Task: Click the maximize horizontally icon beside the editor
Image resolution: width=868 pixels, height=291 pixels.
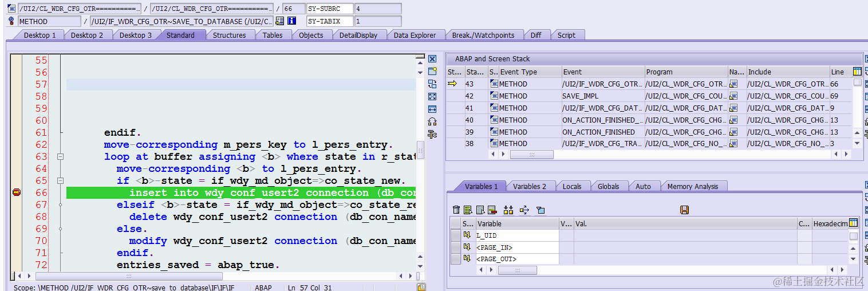Action: pos(432,109)
